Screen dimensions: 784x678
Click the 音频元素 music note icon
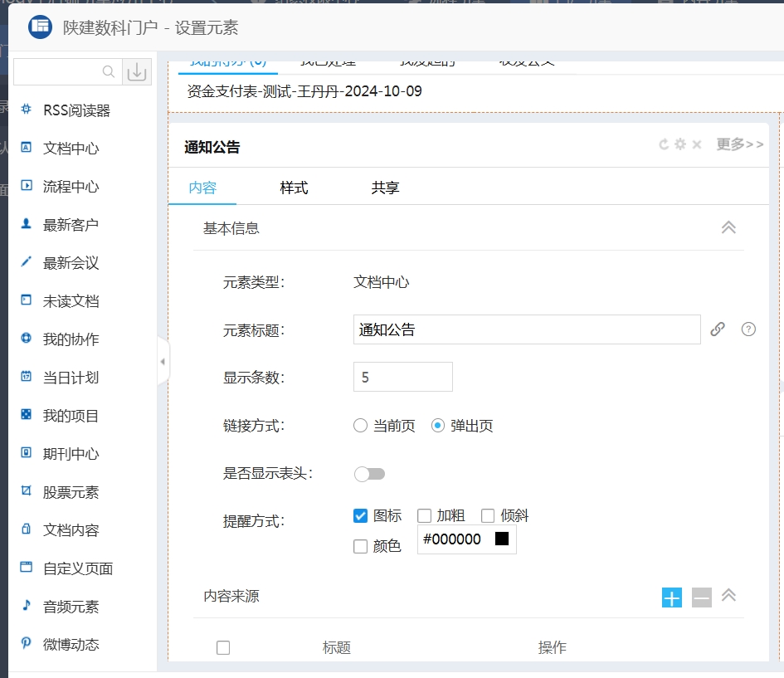point(27,606)
